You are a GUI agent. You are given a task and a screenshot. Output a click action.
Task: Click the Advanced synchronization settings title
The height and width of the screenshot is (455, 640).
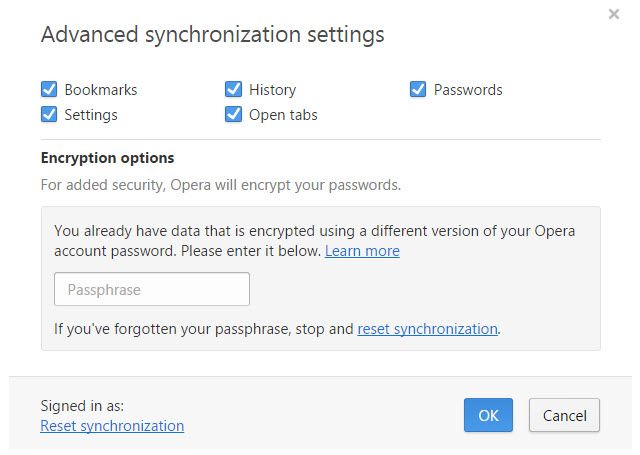(x=212, y=35)
